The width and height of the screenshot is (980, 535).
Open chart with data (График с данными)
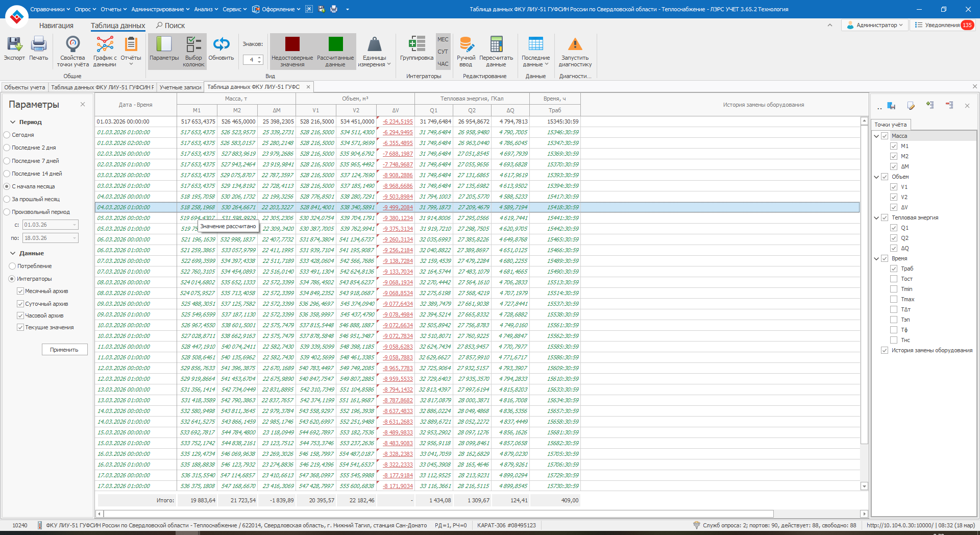105,45
